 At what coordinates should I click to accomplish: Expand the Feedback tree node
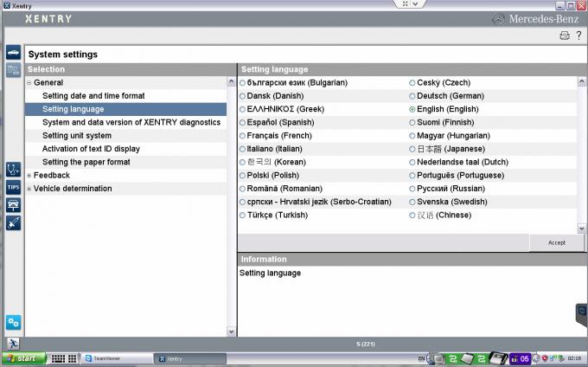[x=29, y=175]
